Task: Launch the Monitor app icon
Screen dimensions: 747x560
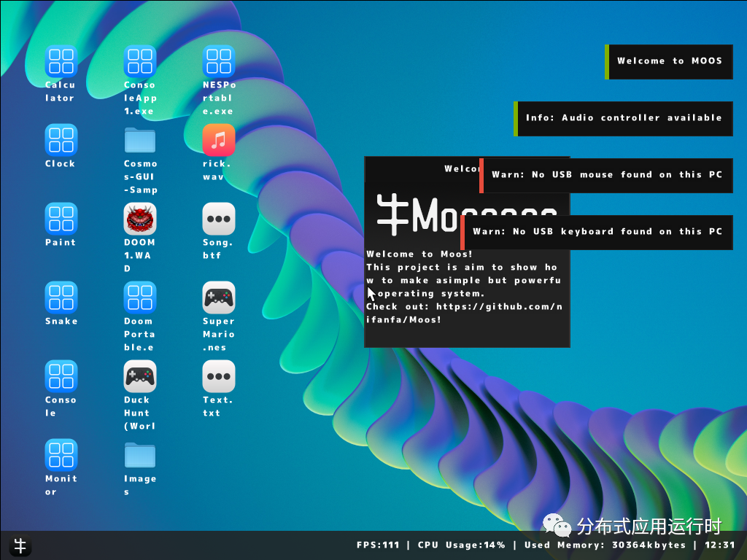Action: click(61, 455)
